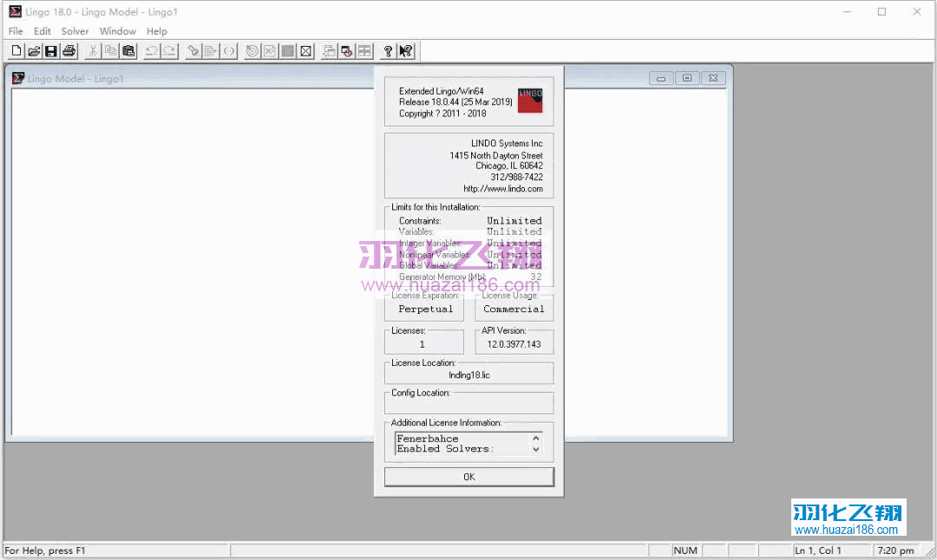This screenshot has width=937, height=560.
Task: Click the Enabled Solvers line
Action: (445, 449)
